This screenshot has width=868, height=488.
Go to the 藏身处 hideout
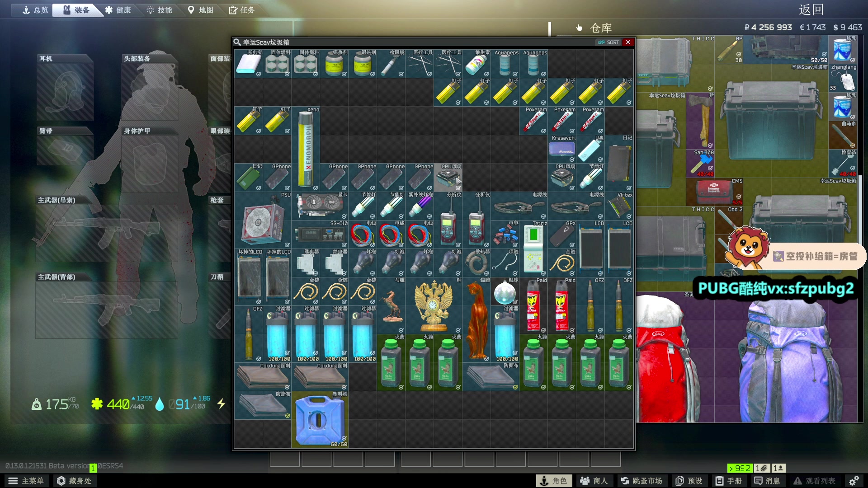coord(75,481)
